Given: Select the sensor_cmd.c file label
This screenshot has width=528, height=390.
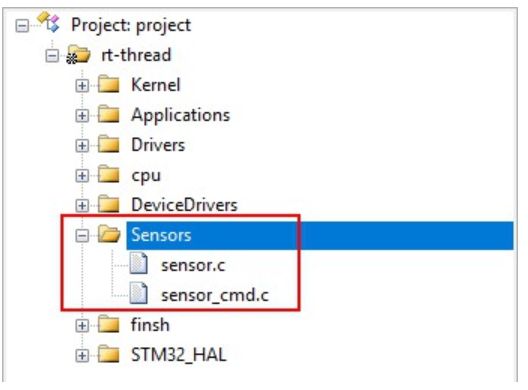Looking at the screenshot, I should pos(215,295).
